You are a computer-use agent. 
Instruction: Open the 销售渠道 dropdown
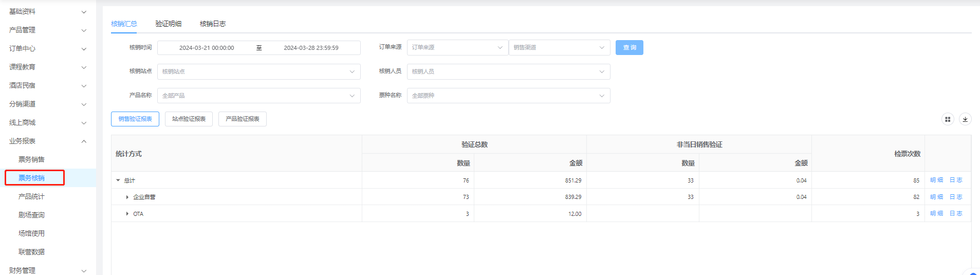559,48
